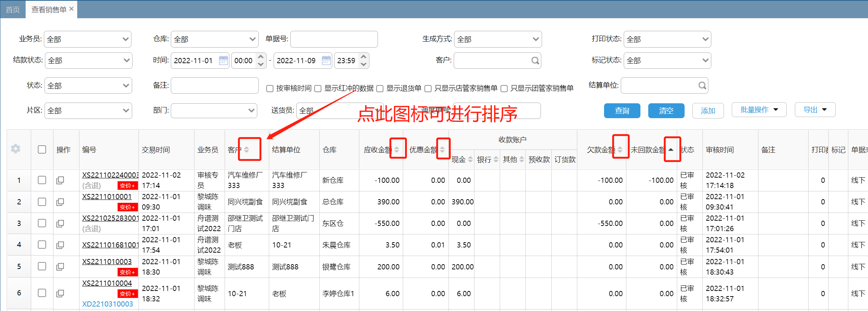Click the 添加 button
The height and width of the screenshot is (311, 868).
[x=708, y=110]
